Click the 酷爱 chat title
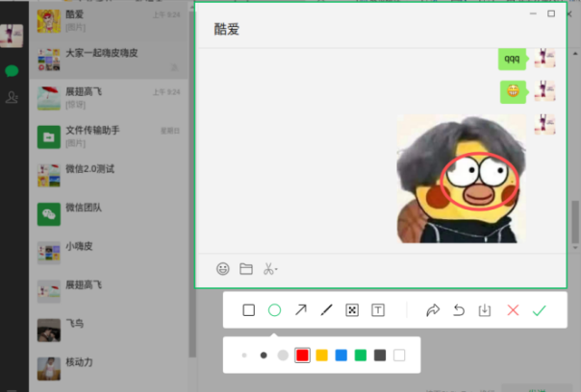Image resolution: width=581 pixels, height=392 pixels. (227, 29)
